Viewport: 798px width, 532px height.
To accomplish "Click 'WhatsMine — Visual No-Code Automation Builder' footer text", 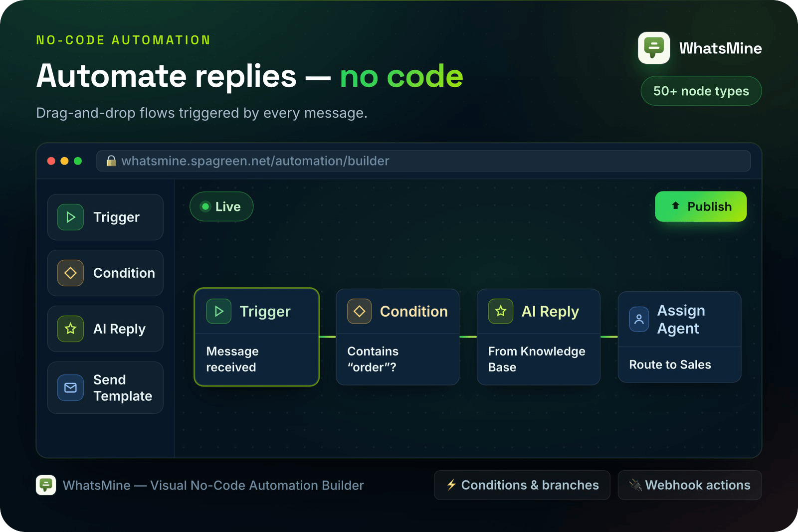I will pos(213,485).
